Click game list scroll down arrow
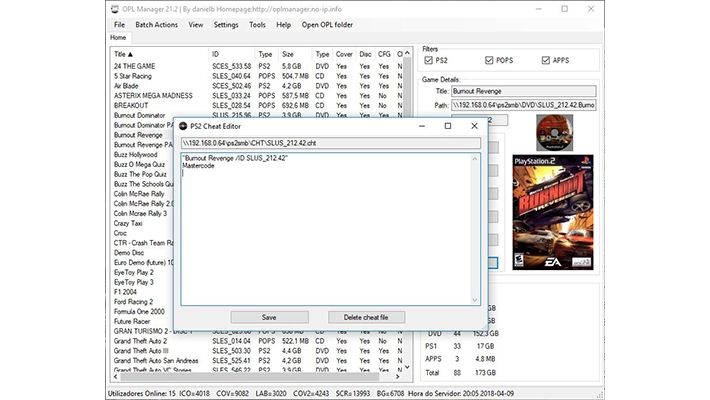 [407, 367]
